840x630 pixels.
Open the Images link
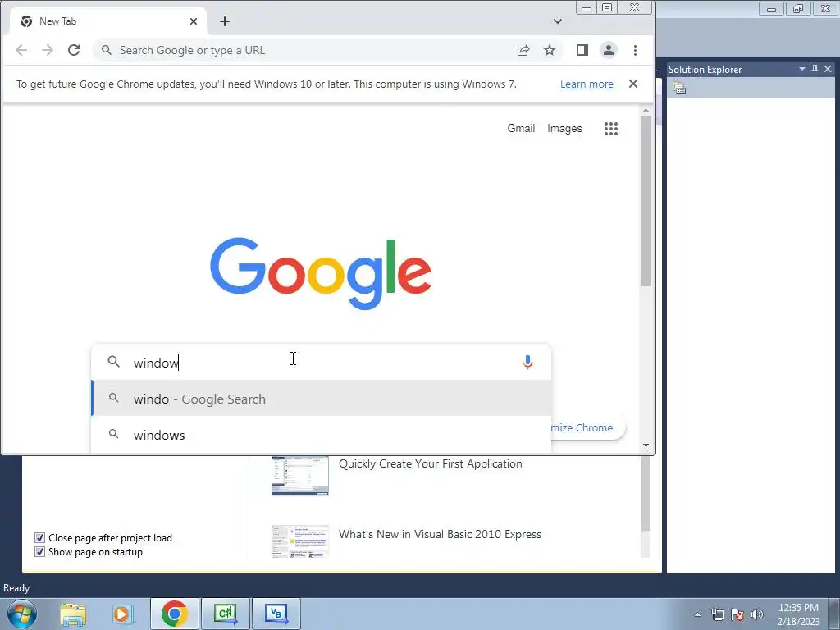click(564, 129)
